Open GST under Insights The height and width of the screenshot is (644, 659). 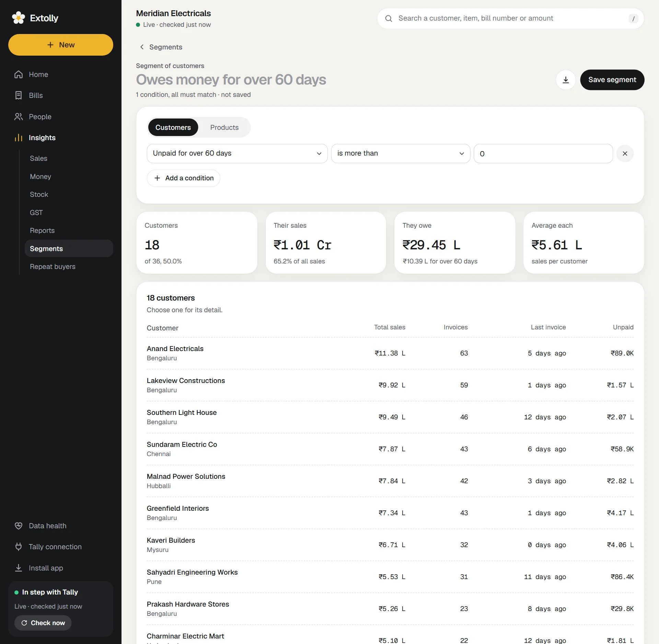coord(69,213)
